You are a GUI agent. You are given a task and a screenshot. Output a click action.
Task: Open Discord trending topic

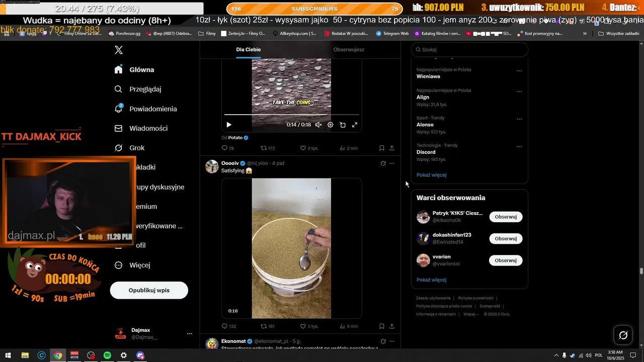[x=426, y=152]
